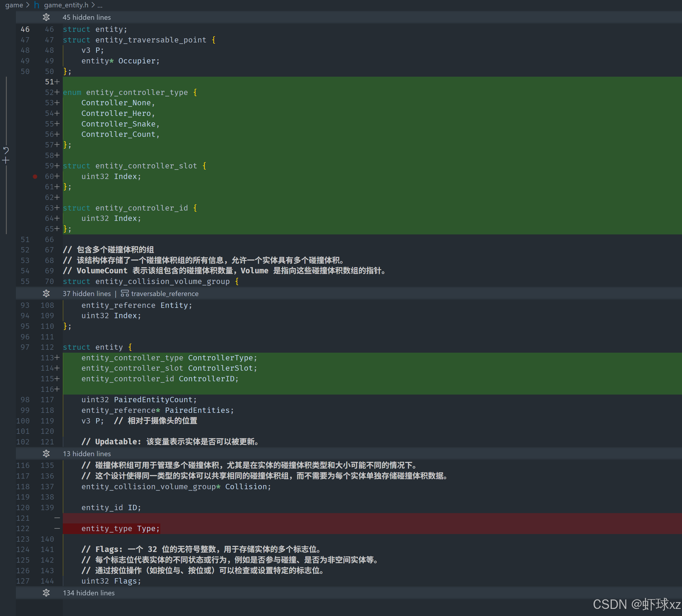Expand the '134 hidden lines' region
Viewport: 682px width, 616px height.
[x=89, y=593]
